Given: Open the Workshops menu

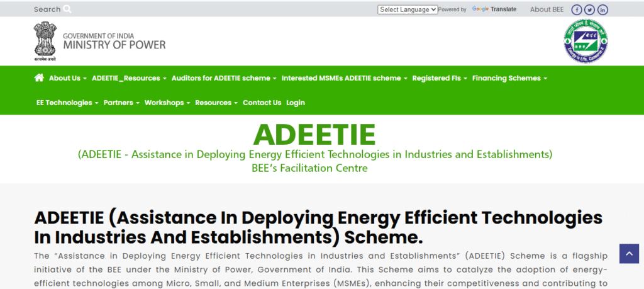Looking at the screenshot, I should (x=167, y=103).
